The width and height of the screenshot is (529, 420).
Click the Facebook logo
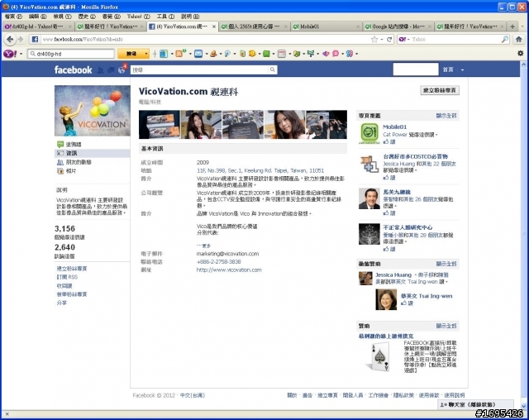[74, 69]
